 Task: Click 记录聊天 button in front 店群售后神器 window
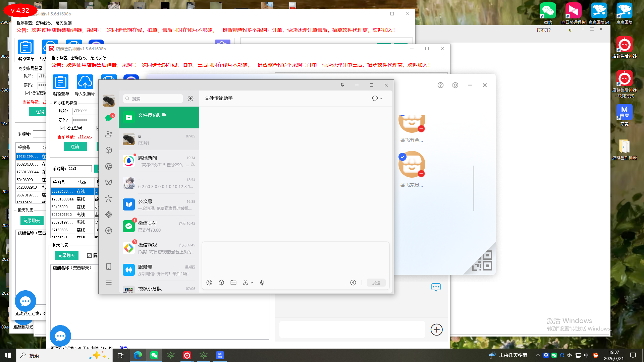67,255
